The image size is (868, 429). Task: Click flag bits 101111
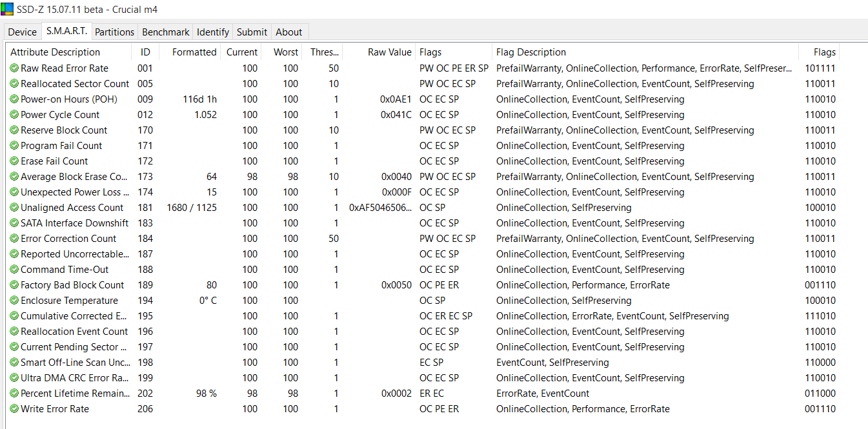[820, 68]
